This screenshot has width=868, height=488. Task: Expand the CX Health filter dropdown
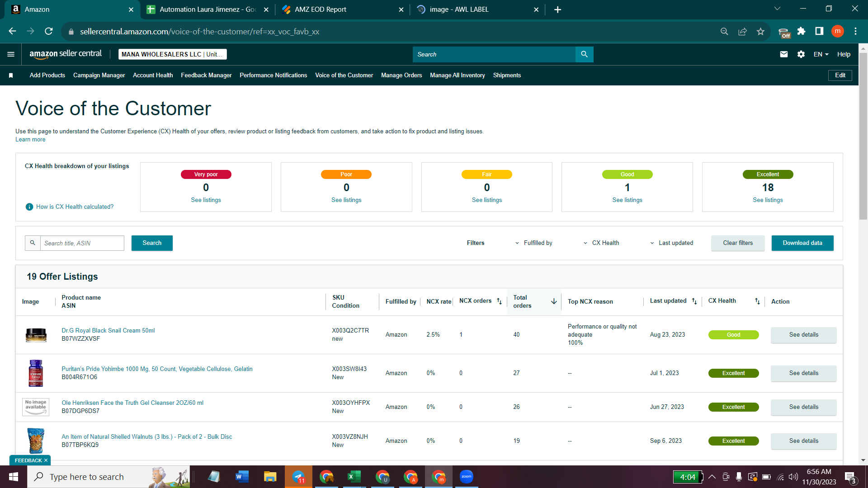(x=601, y=243)
